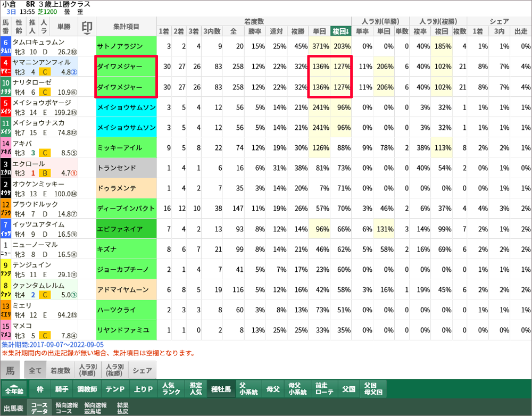The width and height of the screenshot is (532, 416).
Task: Click horse number 15 badge for マメコ
Action: click(6, 330)
